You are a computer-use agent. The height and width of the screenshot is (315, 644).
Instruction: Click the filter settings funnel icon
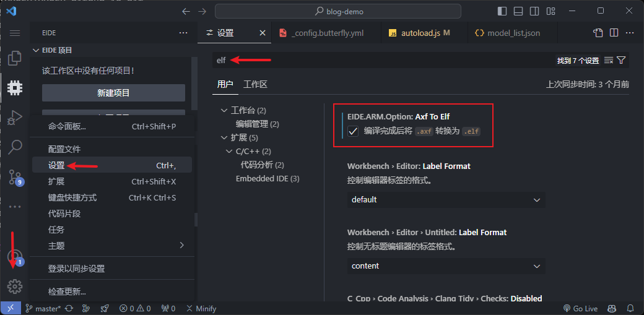pos(622,61)
